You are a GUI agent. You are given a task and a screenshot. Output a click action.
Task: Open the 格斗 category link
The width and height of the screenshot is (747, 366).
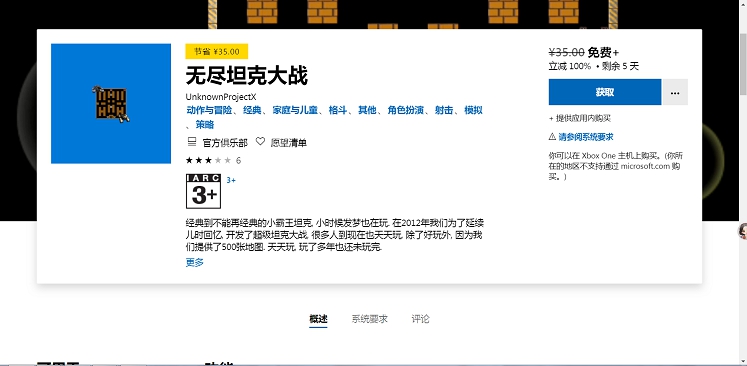coord(338,110)
